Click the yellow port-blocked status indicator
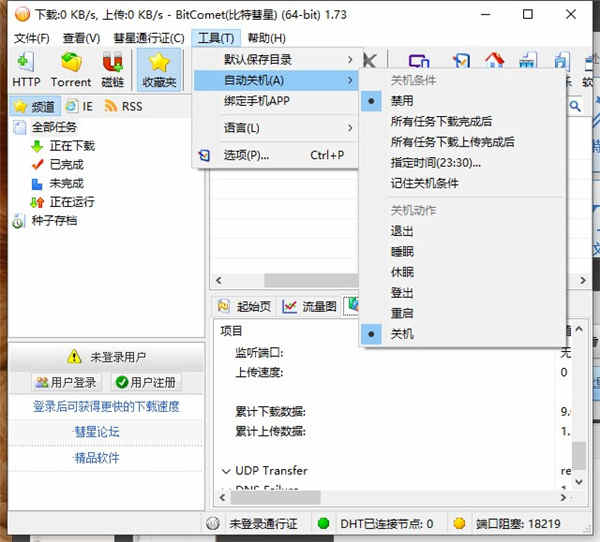Image resolution: width=600 pixels, height=542 pixels. [x=459, y=523]
